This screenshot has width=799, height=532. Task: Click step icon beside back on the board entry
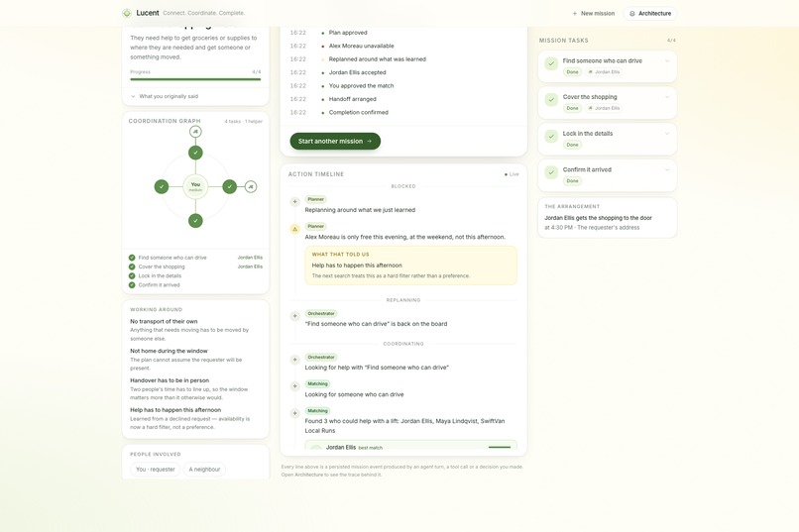tap(294, 316)
